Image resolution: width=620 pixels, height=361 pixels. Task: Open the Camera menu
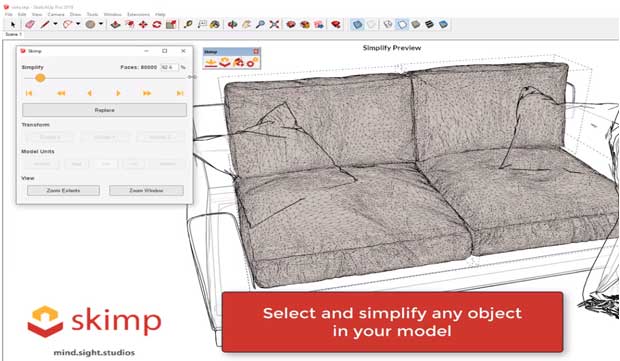click(x=56, y=14)
